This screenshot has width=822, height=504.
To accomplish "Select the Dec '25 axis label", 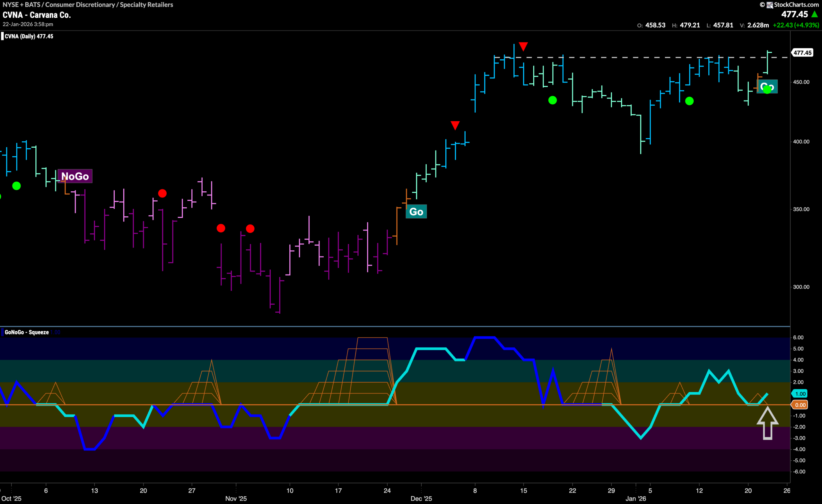I will click(x=422, y=498).
